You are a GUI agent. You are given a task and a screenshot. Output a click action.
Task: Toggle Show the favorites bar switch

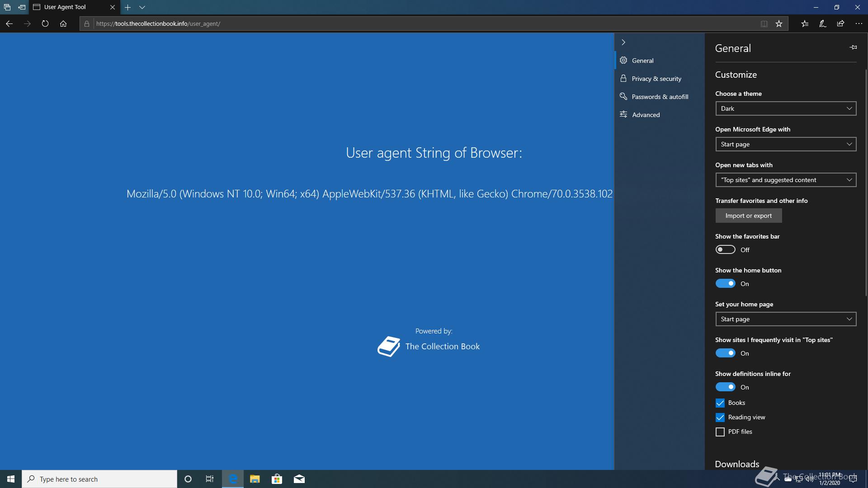[x=725, y=250]
